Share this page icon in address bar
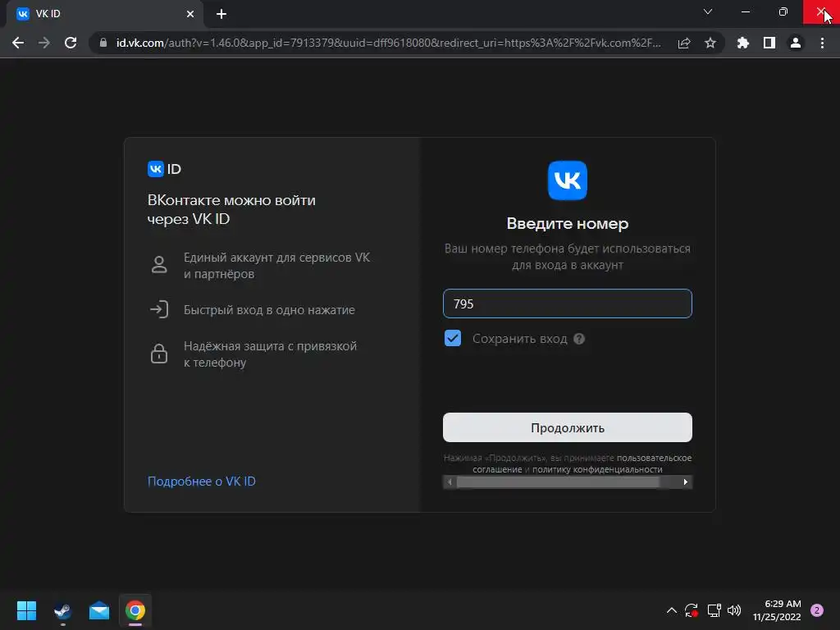 [684, 43]
